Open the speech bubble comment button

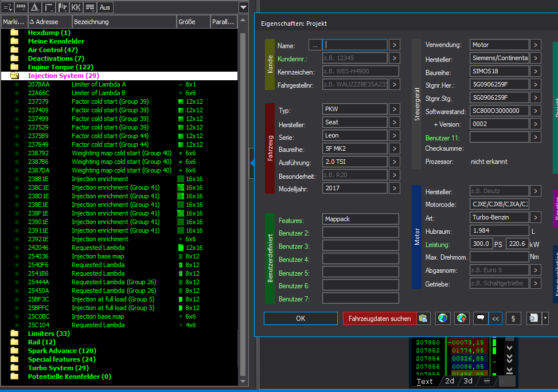pyautogui.click(x=479, y=319)
